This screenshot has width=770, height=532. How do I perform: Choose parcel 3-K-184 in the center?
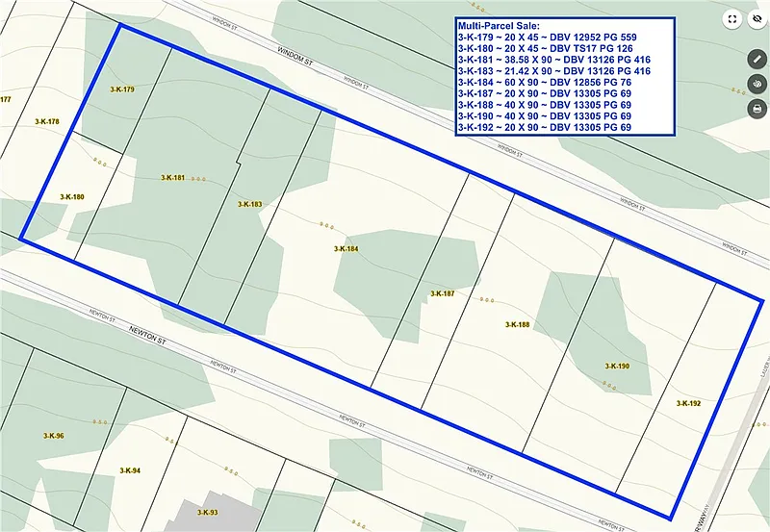[346, 248]
